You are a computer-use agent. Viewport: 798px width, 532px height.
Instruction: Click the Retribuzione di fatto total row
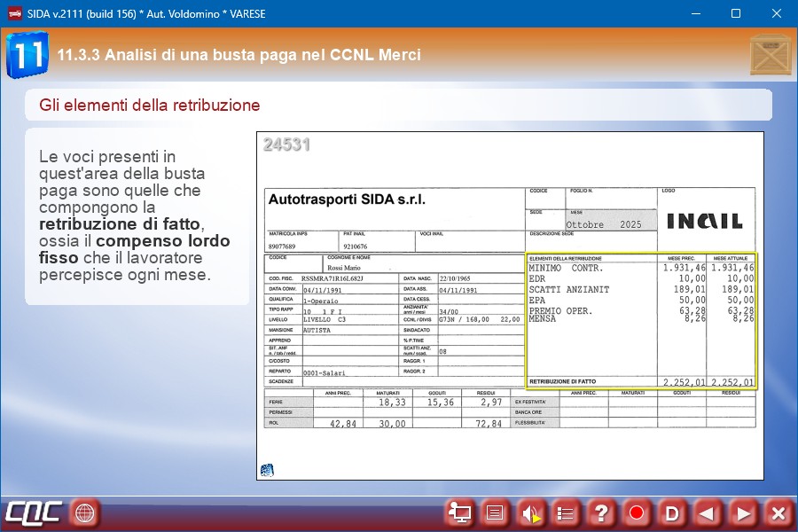[x=641, y=382]
